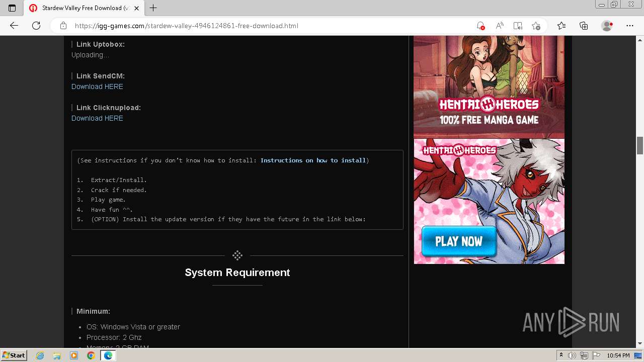Open Windows Media Player taskbar icon
The height and width of the screenshot is (362, 644).
74,355
